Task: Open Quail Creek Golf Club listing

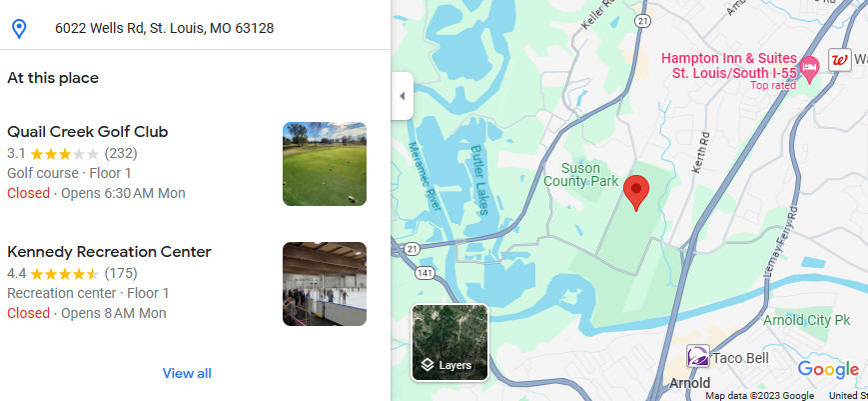Action: coord(88,132)
